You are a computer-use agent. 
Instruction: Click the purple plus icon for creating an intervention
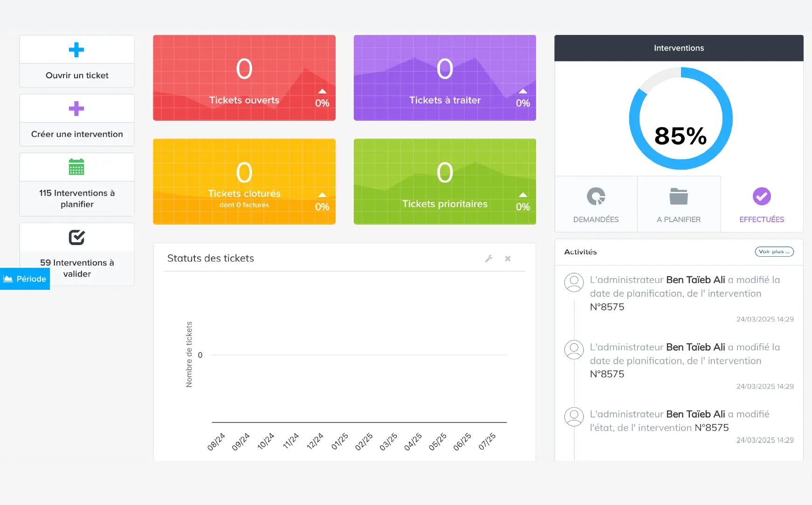pos(76,109)
